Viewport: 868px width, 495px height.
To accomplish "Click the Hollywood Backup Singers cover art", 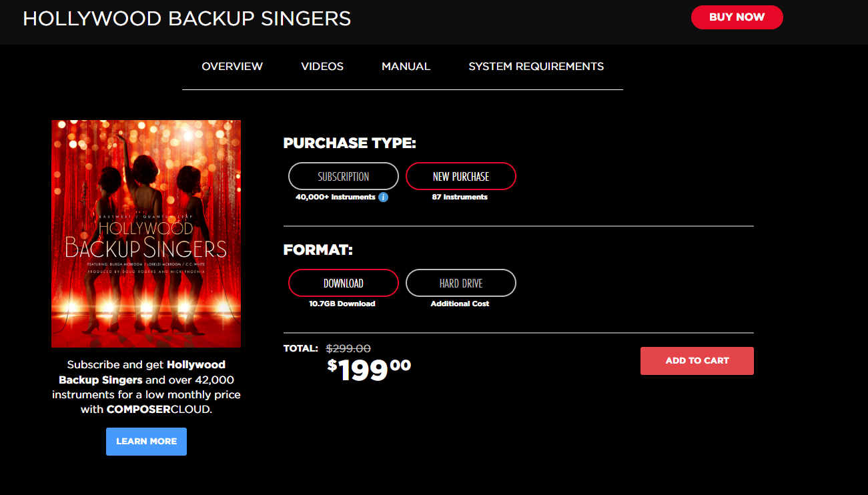I will tap(146, 233).
